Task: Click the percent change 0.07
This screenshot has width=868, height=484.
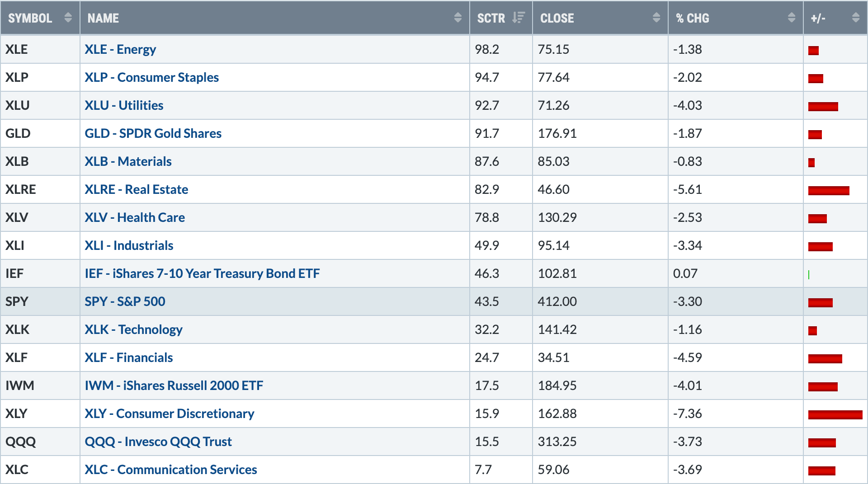Action: tap(685, 273)
